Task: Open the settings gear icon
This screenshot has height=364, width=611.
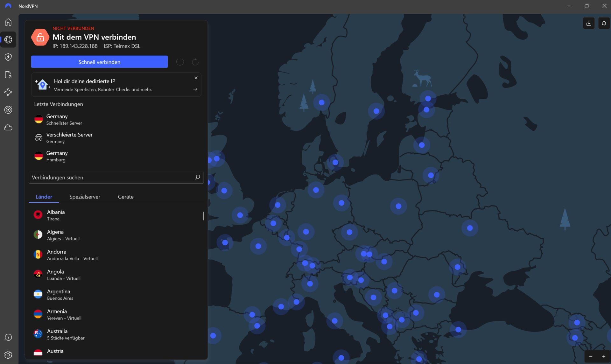Action: (8, 355)
